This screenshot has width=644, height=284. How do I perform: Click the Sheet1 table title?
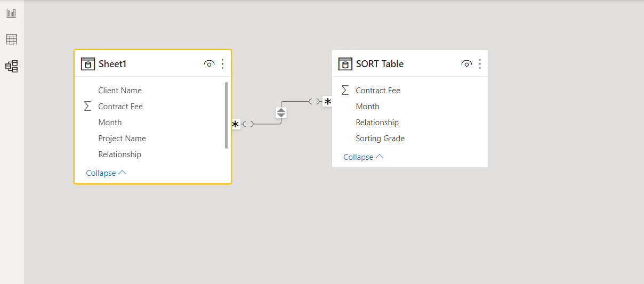click(112, 64)
